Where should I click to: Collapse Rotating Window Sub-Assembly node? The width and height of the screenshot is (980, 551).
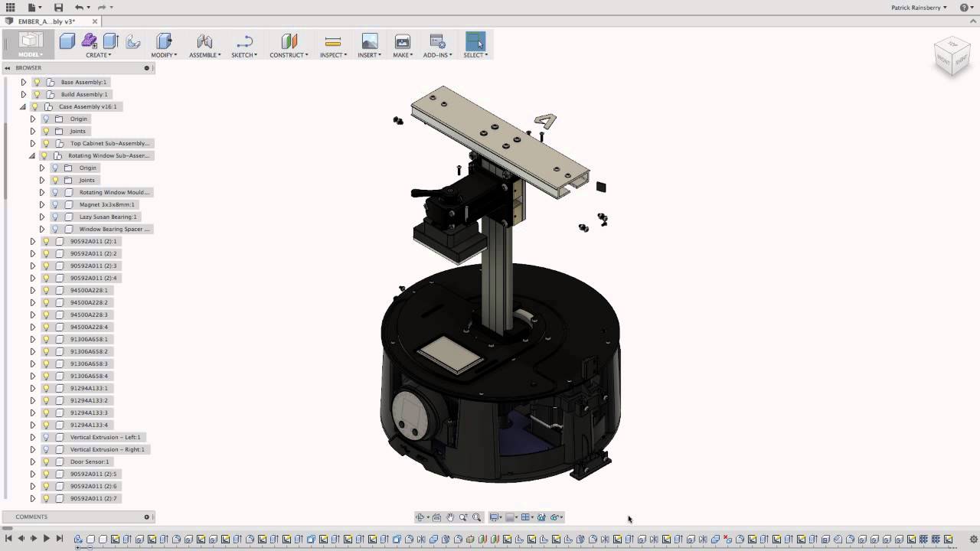[x=32, y=155]
